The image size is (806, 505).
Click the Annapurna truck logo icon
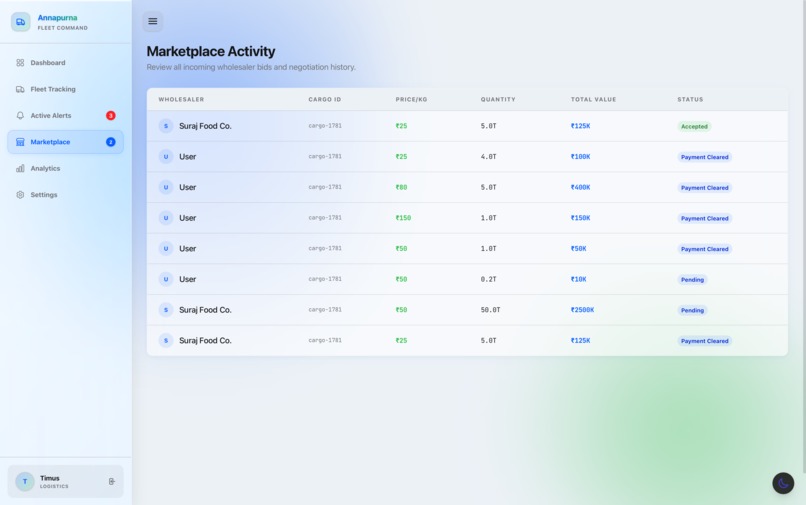[21, 22]
